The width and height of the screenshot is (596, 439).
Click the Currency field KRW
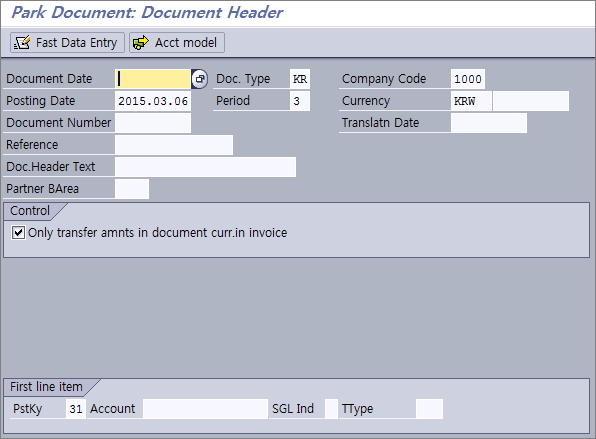(471, 101)
